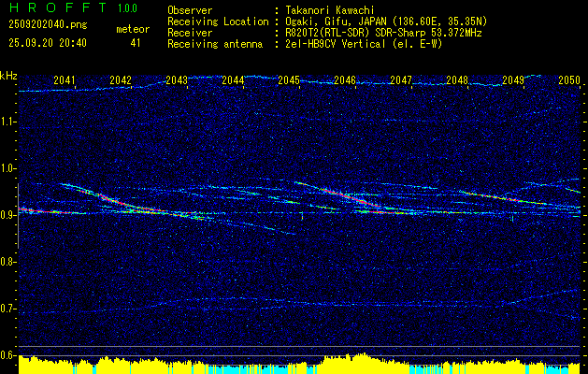This screenshot has width=588, height=374.
Task: Click the 0.7 kHz frequency label
Action: (x=8, y=309)
